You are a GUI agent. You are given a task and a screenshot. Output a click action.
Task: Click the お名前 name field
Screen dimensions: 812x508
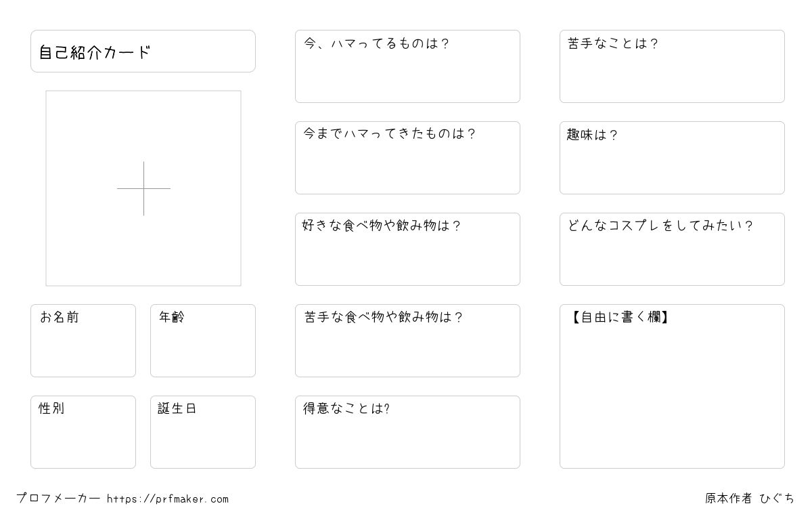tap(83, 341)
